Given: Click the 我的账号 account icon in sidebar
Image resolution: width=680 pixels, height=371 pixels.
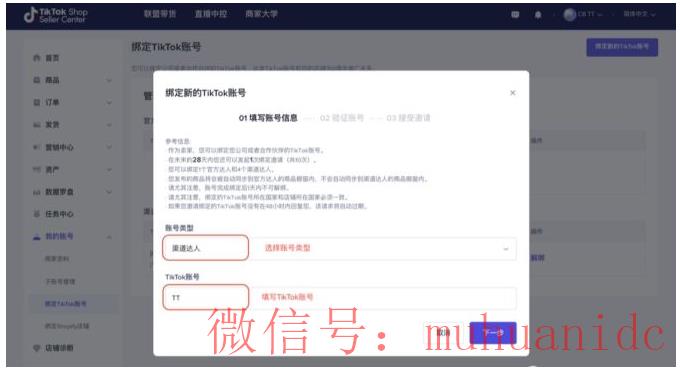Looking at the screenshot, I should coord(37,236).
